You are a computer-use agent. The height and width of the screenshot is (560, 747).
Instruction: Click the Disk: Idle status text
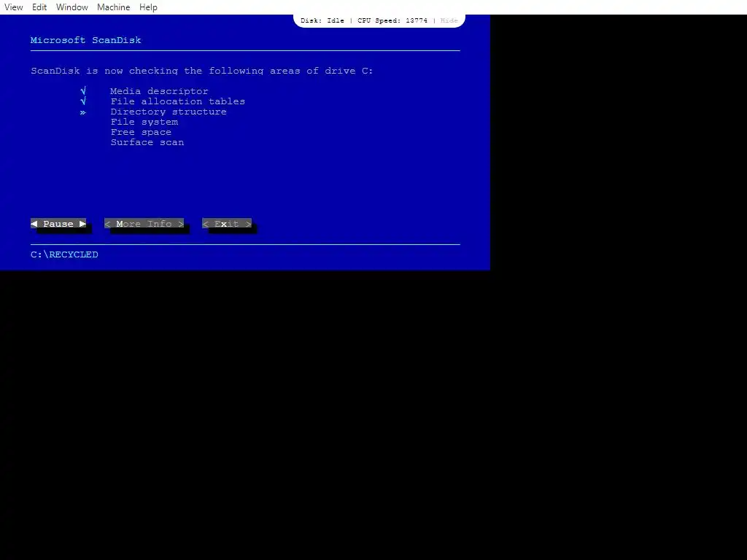[322, 20]
